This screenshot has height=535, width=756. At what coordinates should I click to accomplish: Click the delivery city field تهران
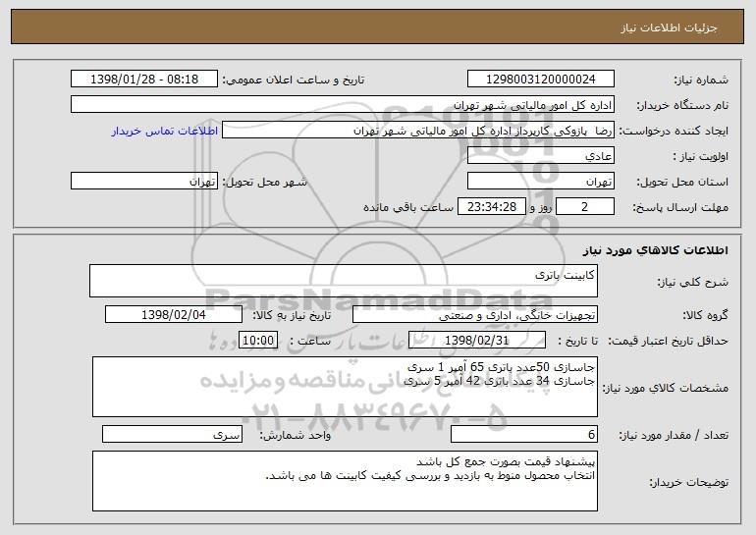point(144,182)
